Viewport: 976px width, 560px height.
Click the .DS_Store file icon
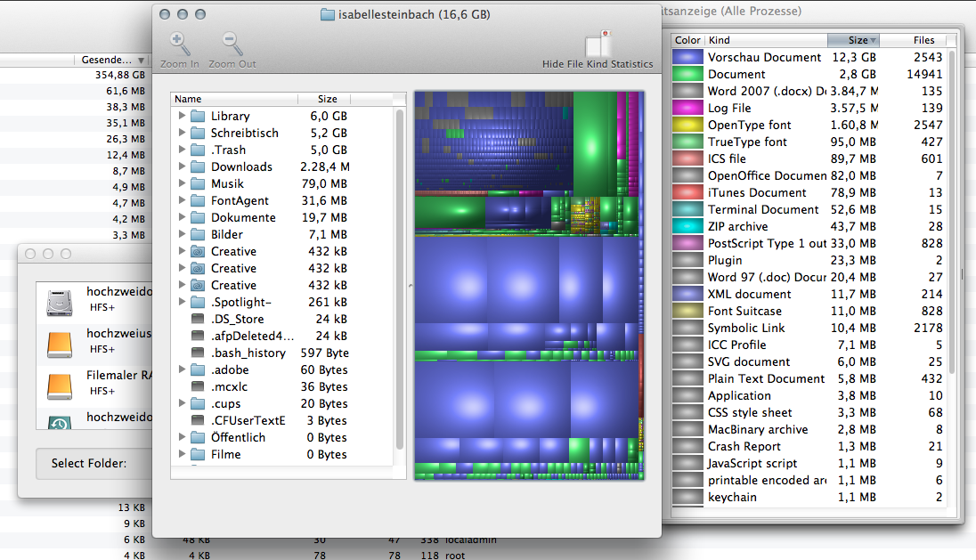pos(198,319)
